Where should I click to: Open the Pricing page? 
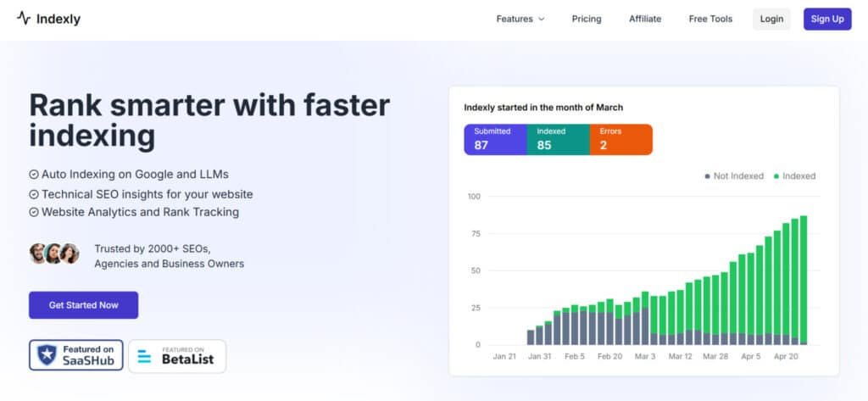pos(587,19)
